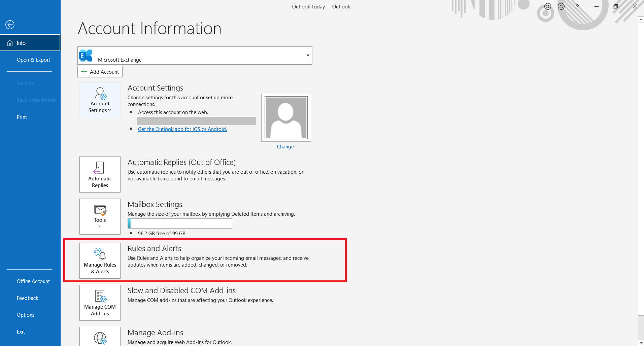Click the Help question mark icon

click(x=577, y=6)
